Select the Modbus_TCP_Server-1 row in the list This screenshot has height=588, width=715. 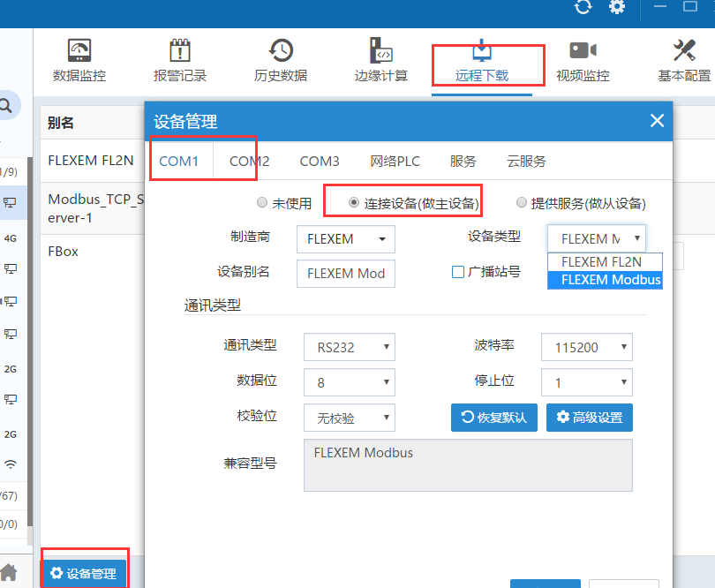tap(92, 208)
